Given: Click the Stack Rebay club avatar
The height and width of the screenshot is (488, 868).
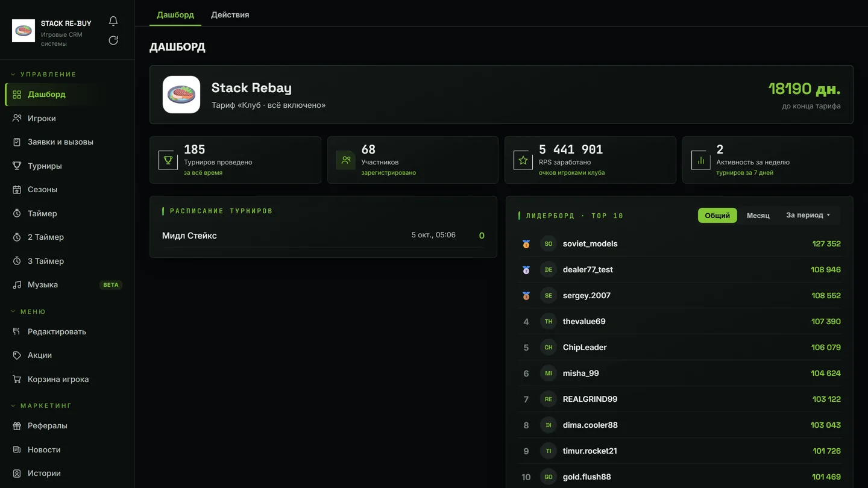Looking at the screenshot, I should [x=181, y=95].
